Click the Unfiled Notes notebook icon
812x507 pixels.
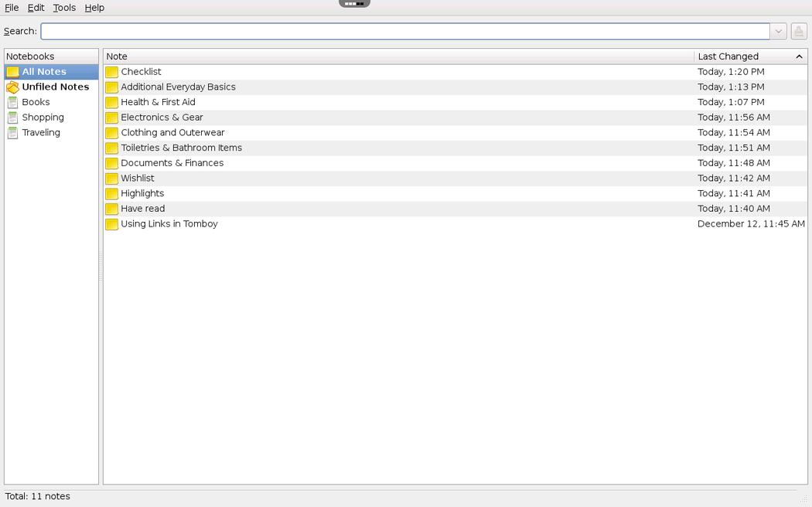(x=12, y=87)
